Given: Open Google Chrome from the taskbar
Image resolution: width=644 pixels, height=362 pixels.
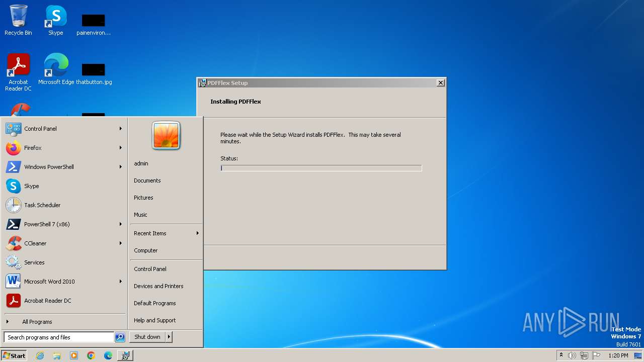Looking at the screenshot, I should (91, 355).
